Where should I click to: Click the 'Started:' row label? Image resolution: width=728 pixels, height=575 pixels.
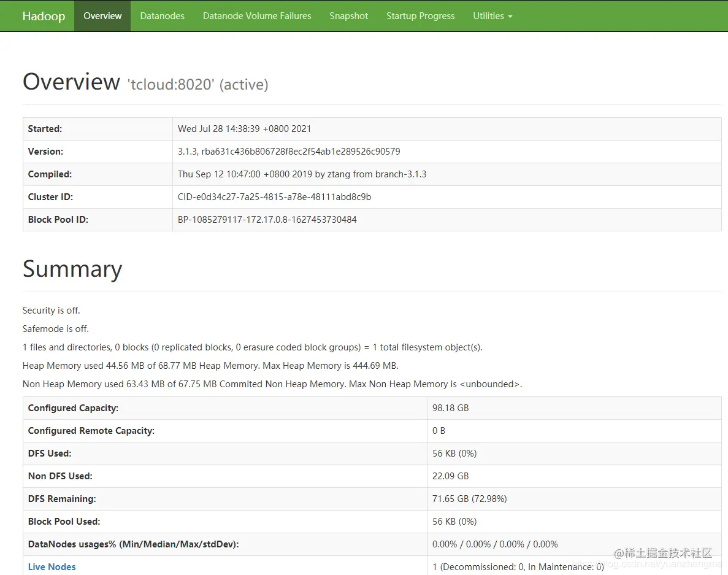click(45, 129)
